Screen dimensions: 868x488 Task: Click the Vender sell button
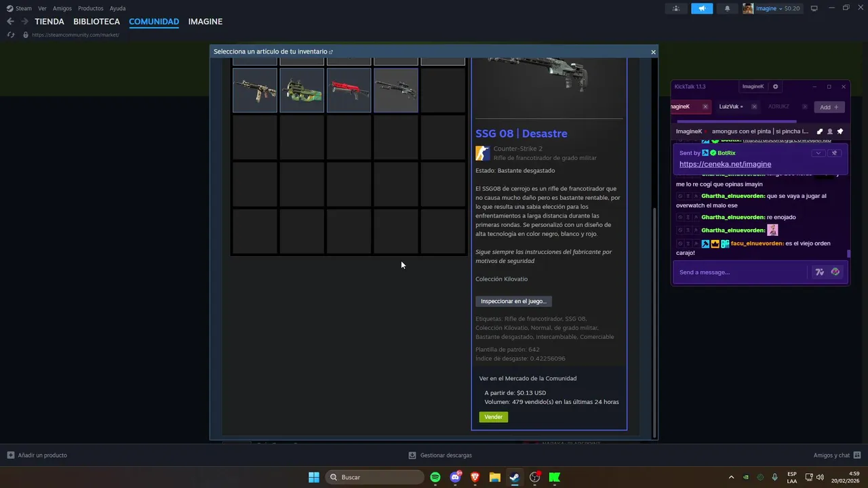pyautogui.click(x=494, y=417)
